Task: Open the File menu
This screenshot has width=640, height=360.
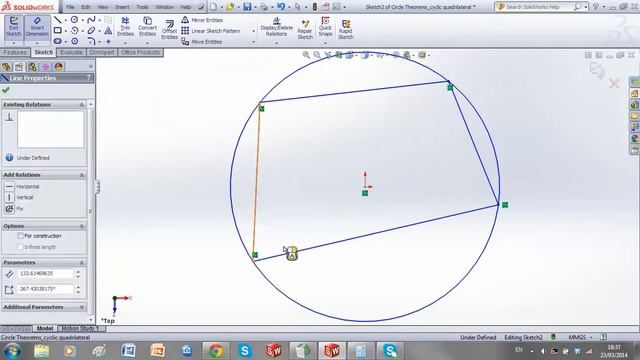Action: click(70, 7)
